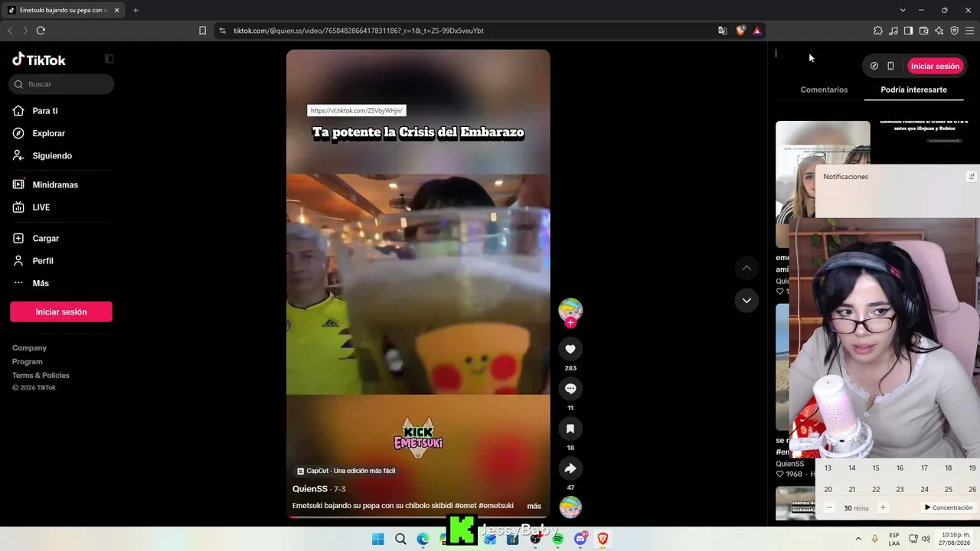
Task: Follow creator via the red plus badge
Action: coord(570,323)
